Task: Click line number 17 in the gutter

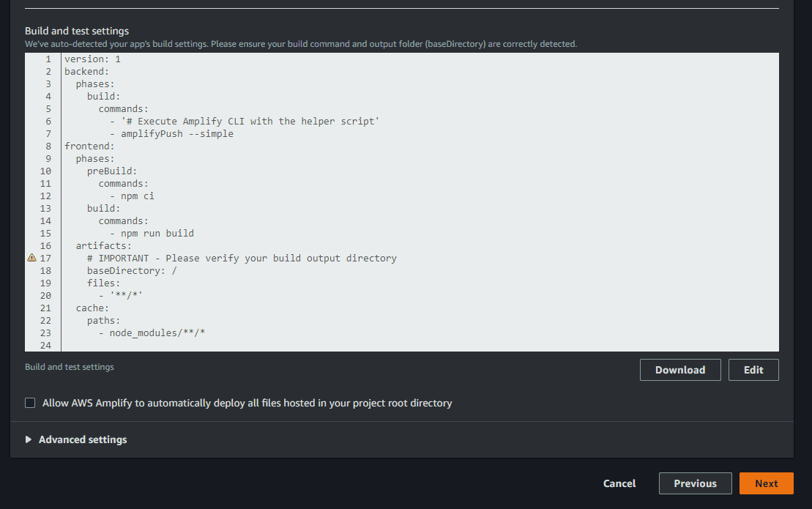Action: [x=45, y=258]
